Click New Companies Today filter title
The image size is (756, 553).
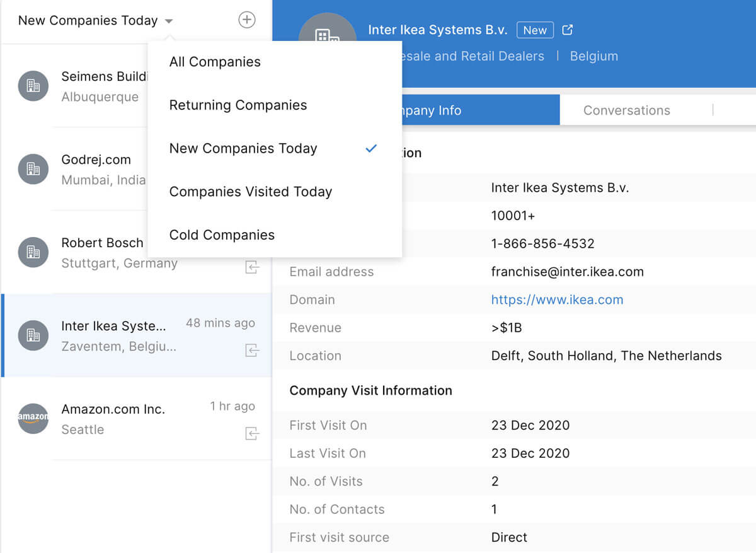pos(88,21)
